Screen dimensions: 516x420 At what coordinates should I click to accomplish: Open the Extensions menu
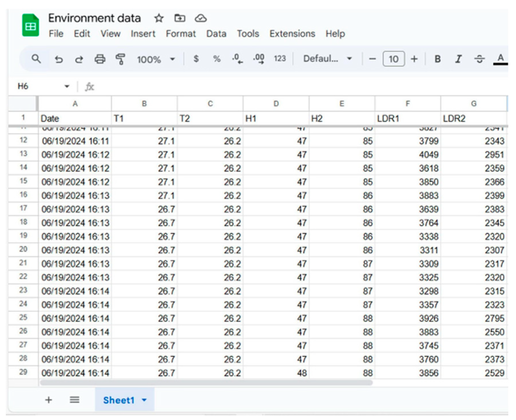click(292, 34)
